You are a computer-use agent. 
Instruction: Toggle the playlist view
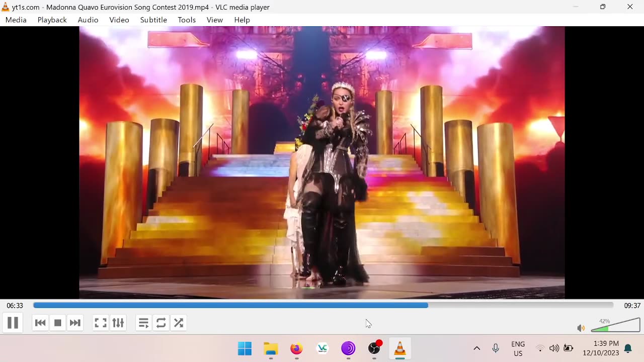click(x=143, y=323)
